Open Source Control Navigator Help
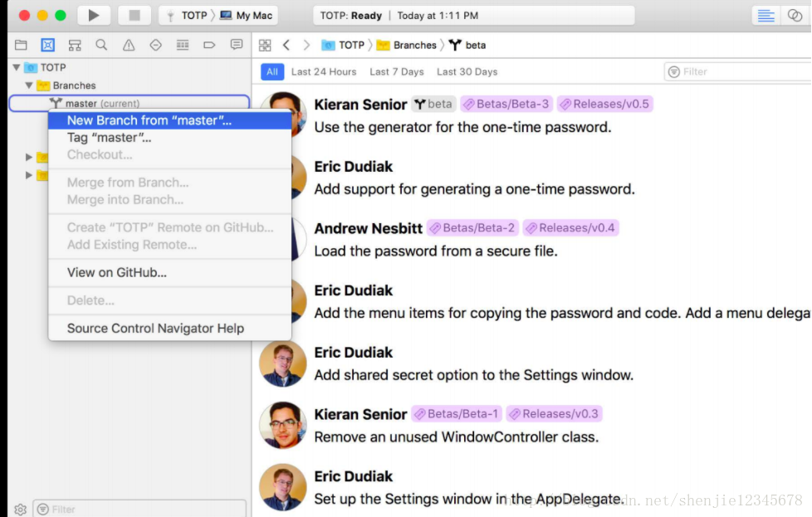Viewport: 812px width, 517px height. coord(170,328)
